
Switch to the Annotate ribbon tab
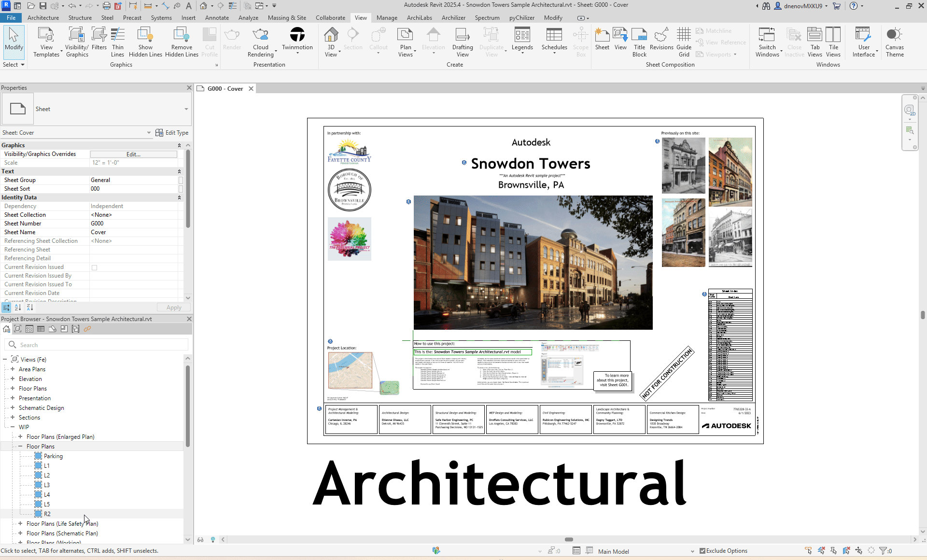[217, 18]
